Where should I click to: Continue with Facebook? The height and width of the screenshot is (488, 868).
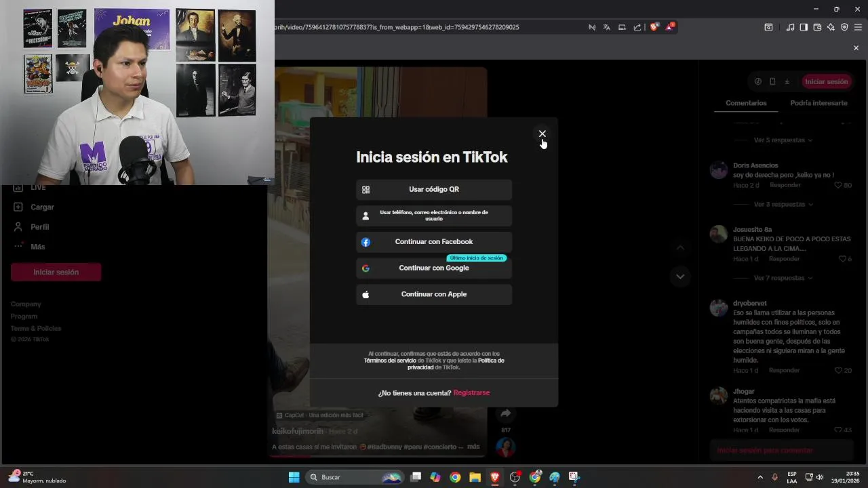click(434, 242)
